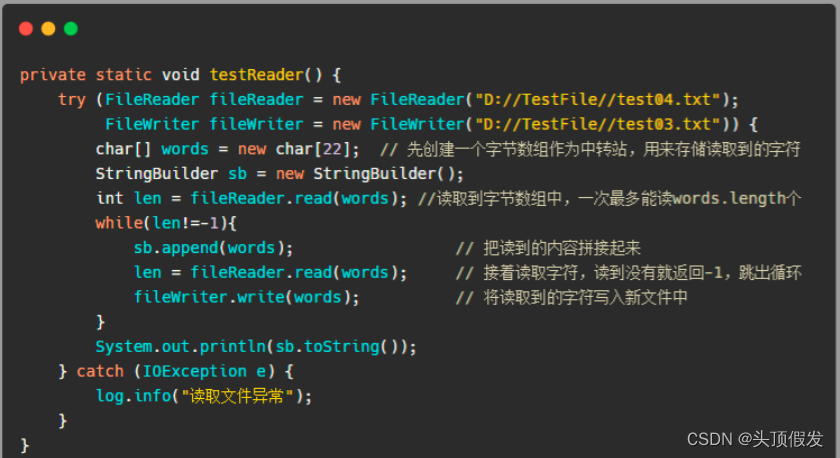
Task: Click the 'try' keyword
Action: coord(72,100)
